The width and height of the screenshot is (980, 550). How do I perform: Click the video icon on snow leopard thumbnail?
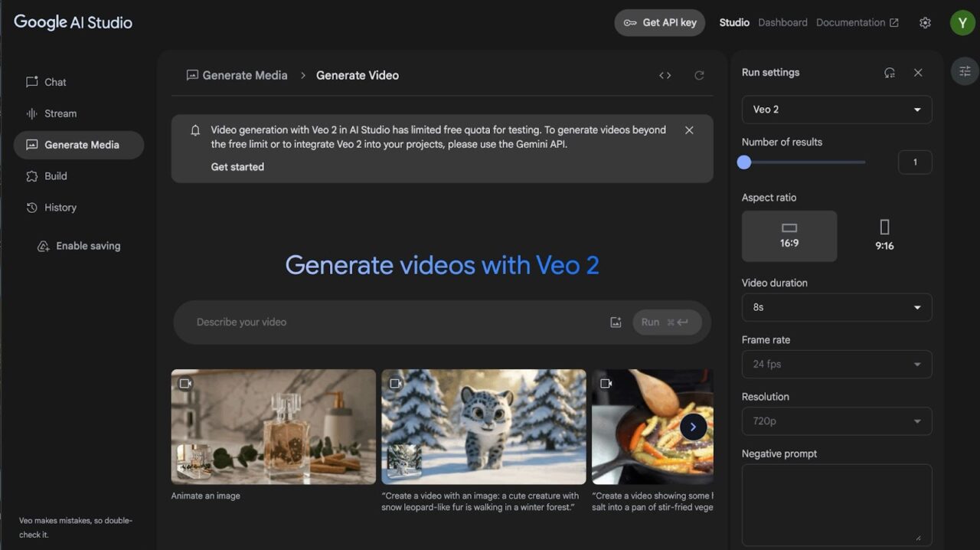(x=395, y=383)
